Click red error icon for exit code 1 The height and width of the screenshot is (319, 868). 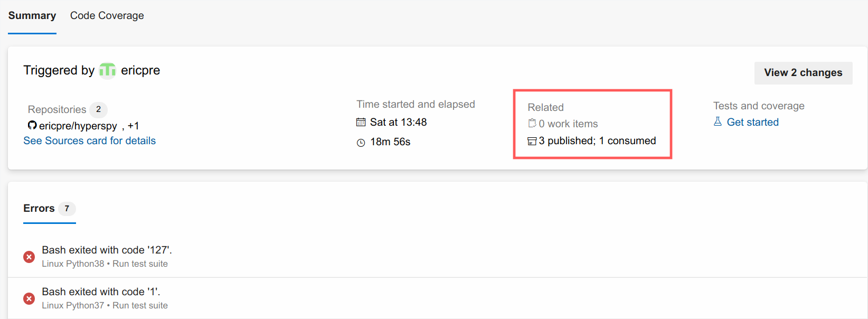pyautogui.click(x=29, y=298)
